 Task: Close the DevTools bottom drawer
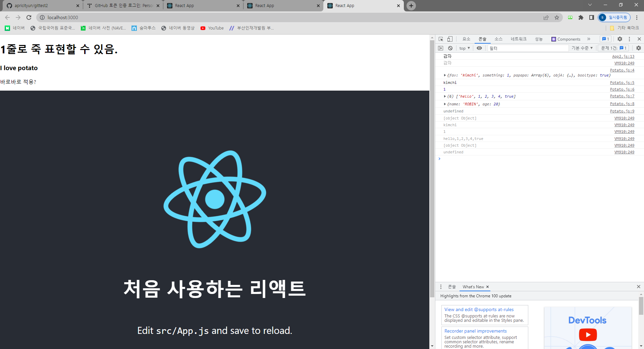pyautogui.click(x=639, y=287)
